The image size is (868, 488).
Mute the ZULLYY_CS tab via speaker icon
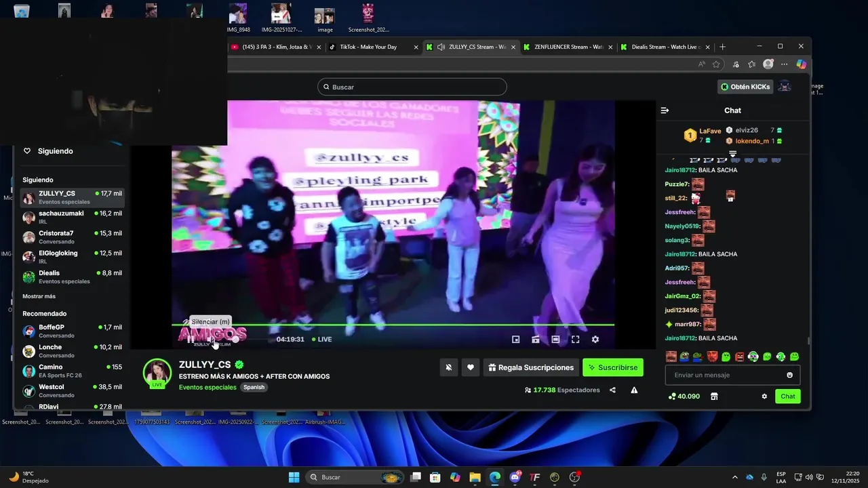pyautogui.click(x=441, y=47)
